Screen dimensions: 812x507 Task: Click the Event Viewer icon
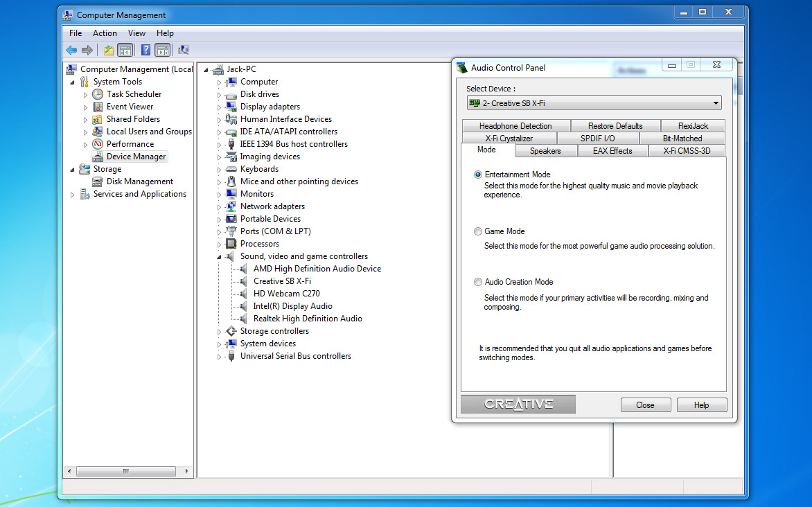pos(98,107)
